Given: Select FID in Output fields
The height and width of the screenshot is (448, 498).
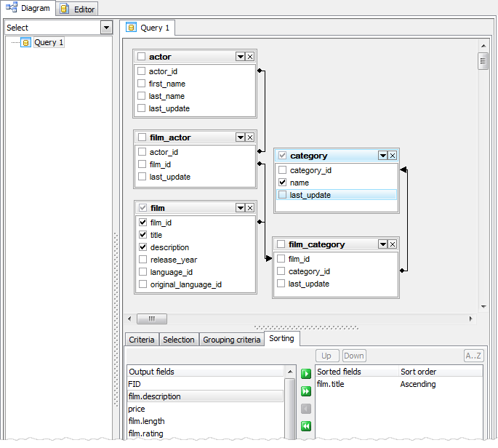Looking at the screenshot, I should tap(205, 384).
